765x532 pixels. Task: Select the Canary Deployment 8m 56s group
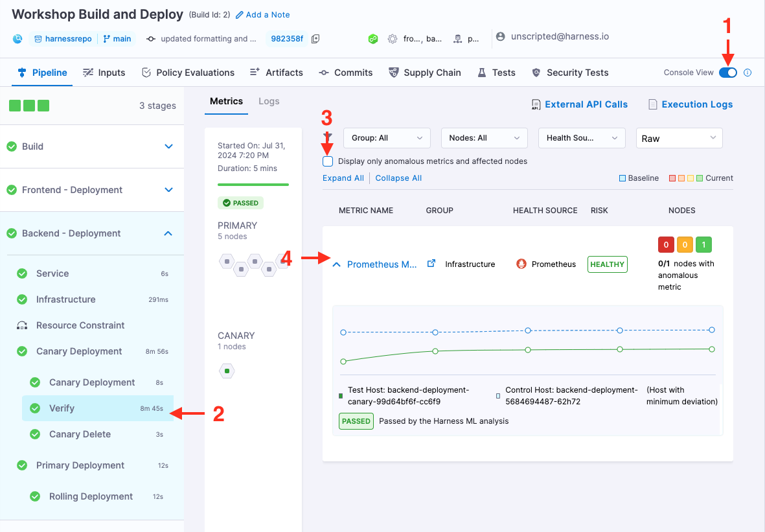coord(92,351)
